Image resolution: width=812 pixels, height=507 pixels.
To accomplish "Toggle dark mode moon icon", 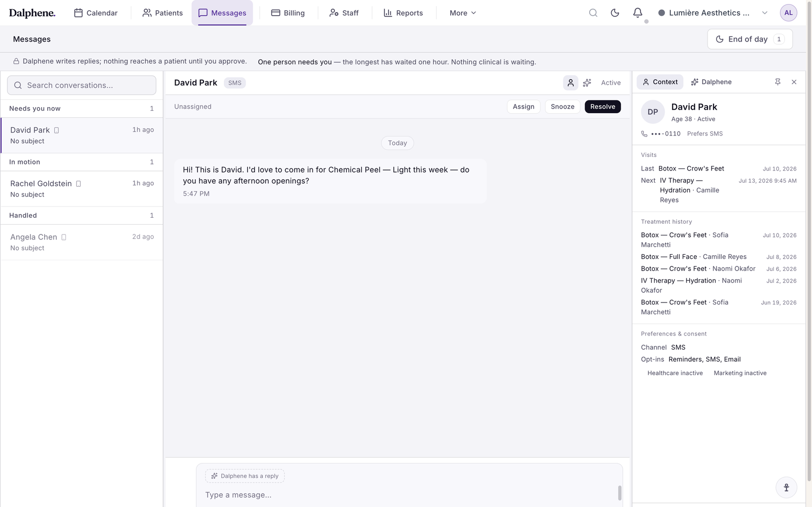I will pos(615,13).
